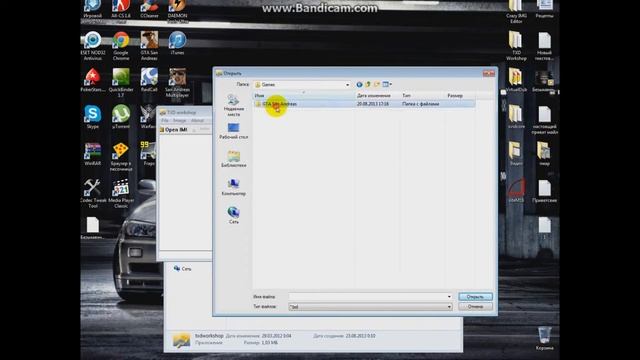Image resolution: width=640 pixels, height=360 pixels.
Task: Open the GTA San Andreas desktop shortcut
Action: pyautogui.click(x=149, y=46)
